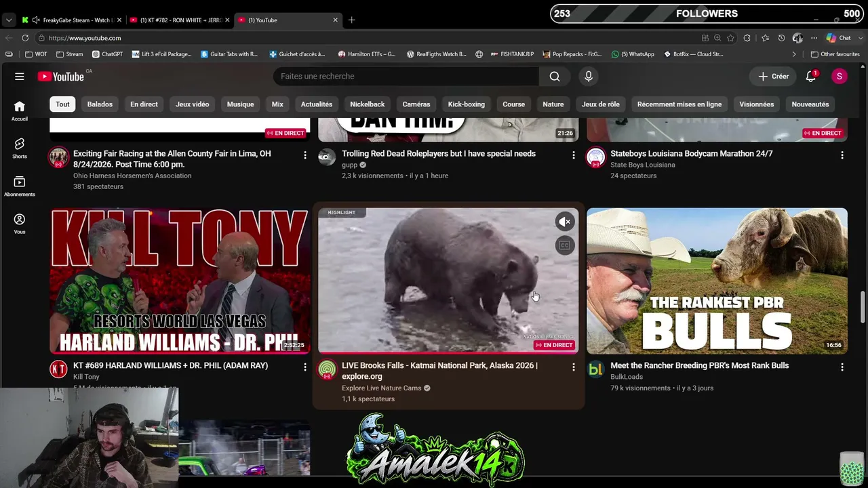Click the Faites une recherche search field
The image size is (868, 488).
[x=406, y=77]
